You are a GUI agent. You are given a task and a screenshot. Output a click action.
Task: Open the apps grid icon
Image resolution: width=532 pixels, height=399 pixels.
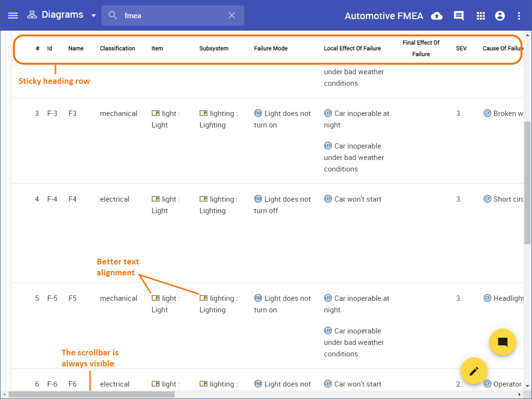click(x=481, y=16)
